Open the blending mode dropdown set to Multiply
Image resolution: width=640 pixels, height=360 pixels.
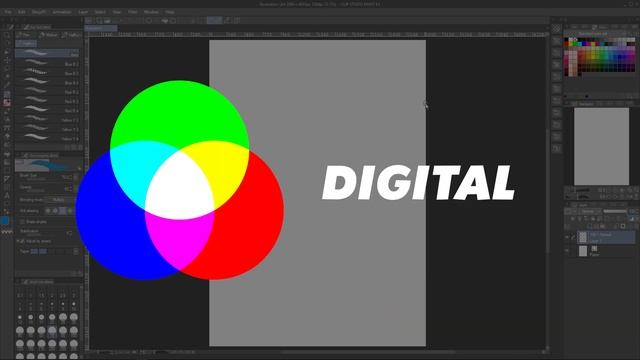[60, 200]
